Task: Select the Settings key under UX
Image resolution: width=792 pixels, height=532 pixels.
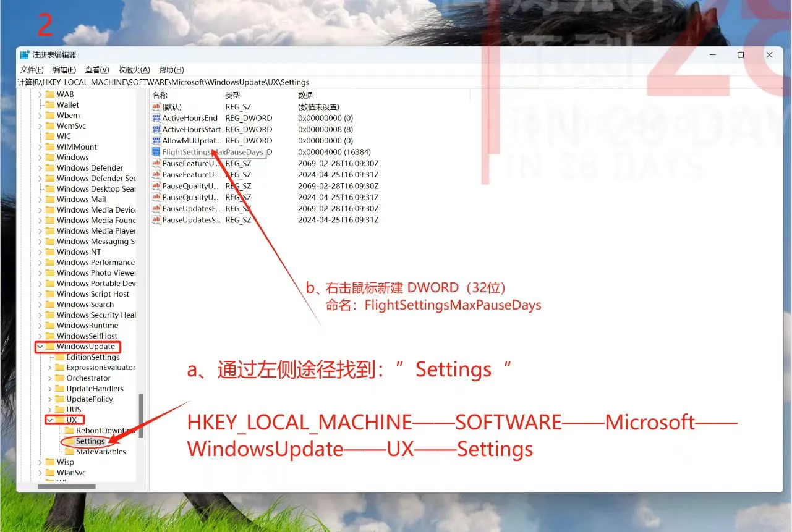Action: coord(90,441)
